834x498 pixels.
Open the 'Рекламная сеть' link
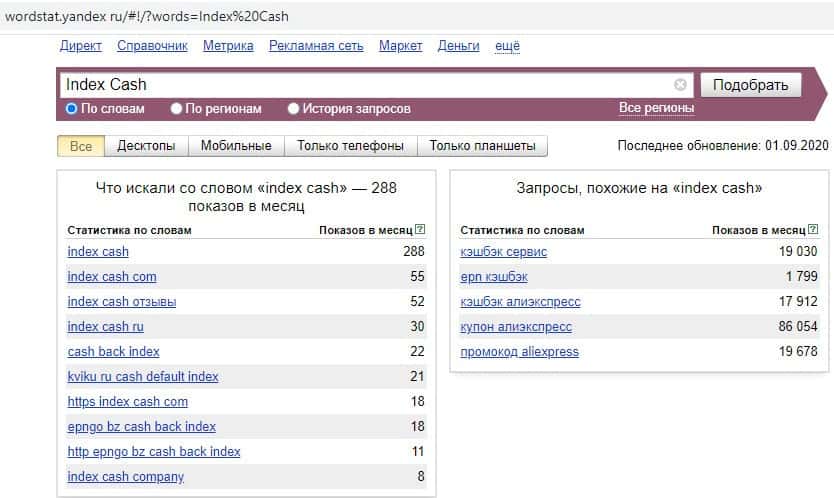(316, 46)
